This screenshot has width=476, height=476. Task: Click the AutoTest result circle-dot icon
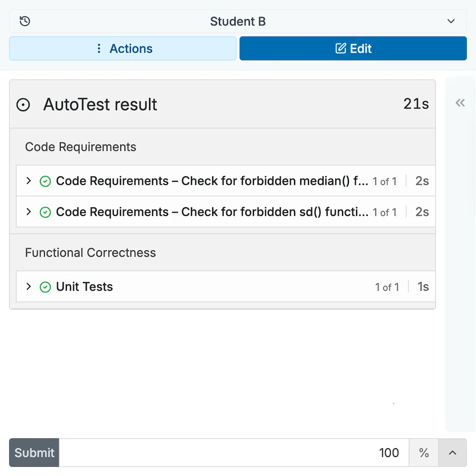tap(23, 105)
